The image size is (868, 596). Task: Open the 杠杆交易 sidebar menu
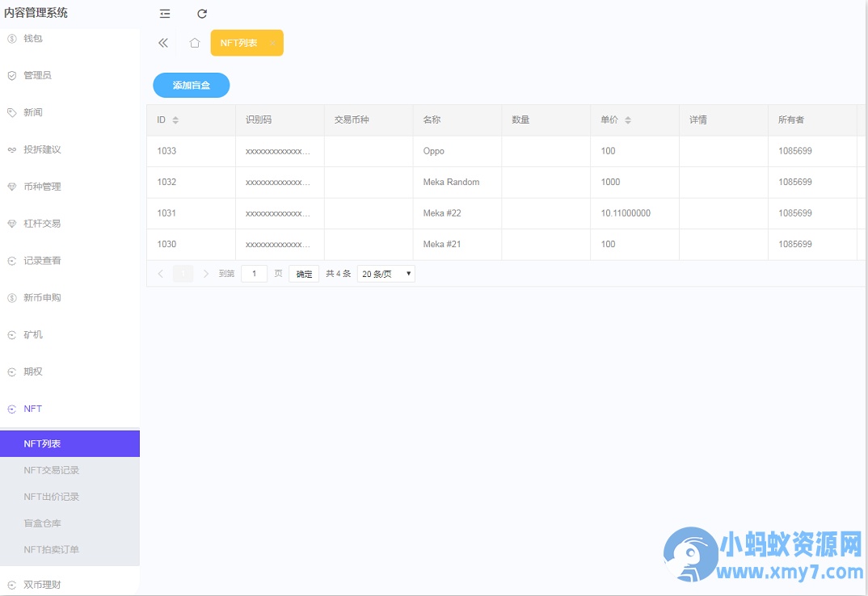click(70, 224)
